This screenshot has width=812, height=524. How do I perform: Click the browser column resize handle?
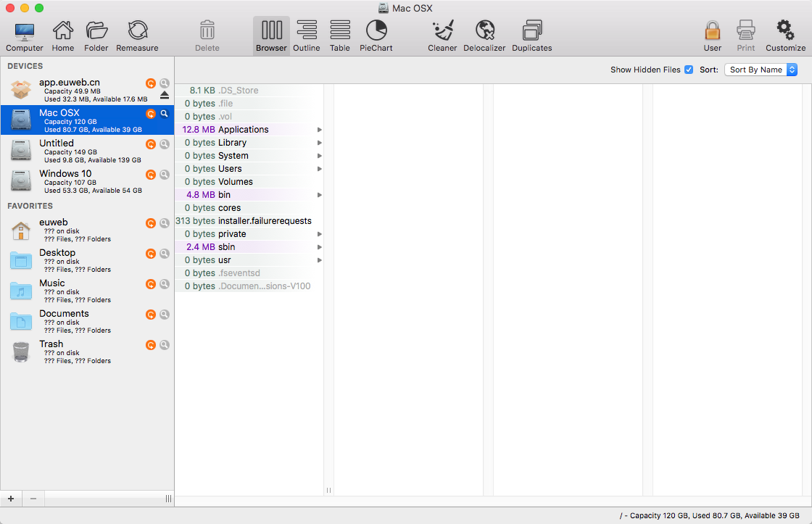point(328,490)
